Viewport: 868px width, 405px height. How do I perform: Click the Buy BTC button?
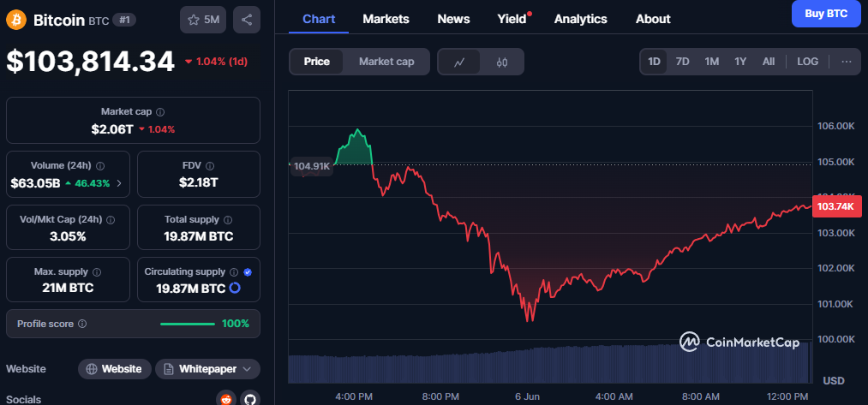(825, 14)
